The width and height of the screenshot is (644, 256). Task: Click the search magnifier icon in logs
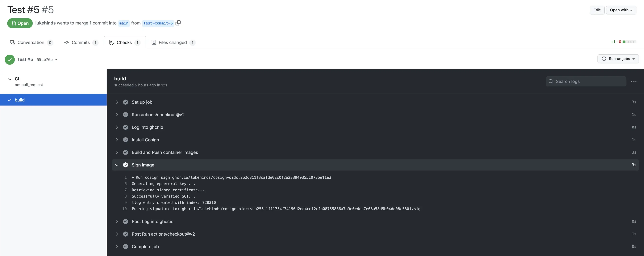pos(551,81)
